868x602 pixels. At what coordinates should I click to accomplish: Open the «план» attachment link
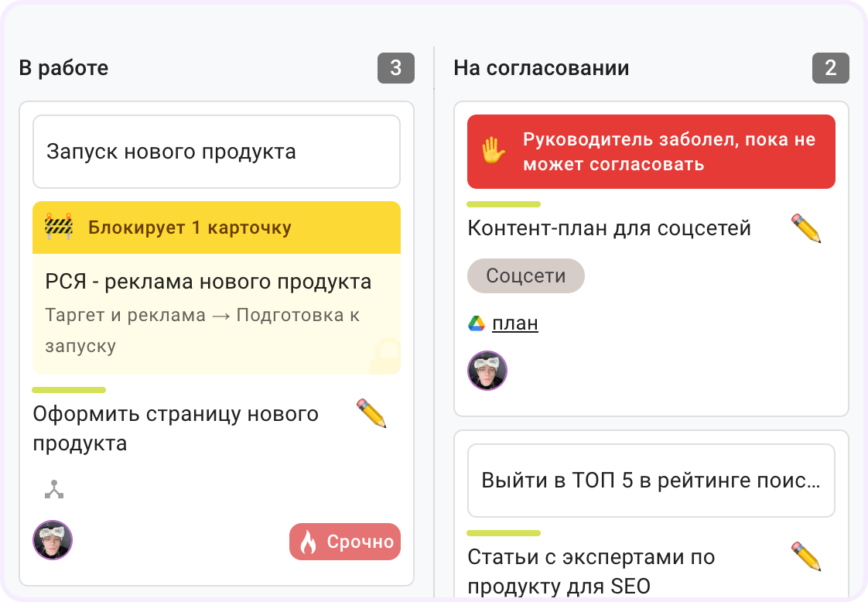tap(514, 323)
